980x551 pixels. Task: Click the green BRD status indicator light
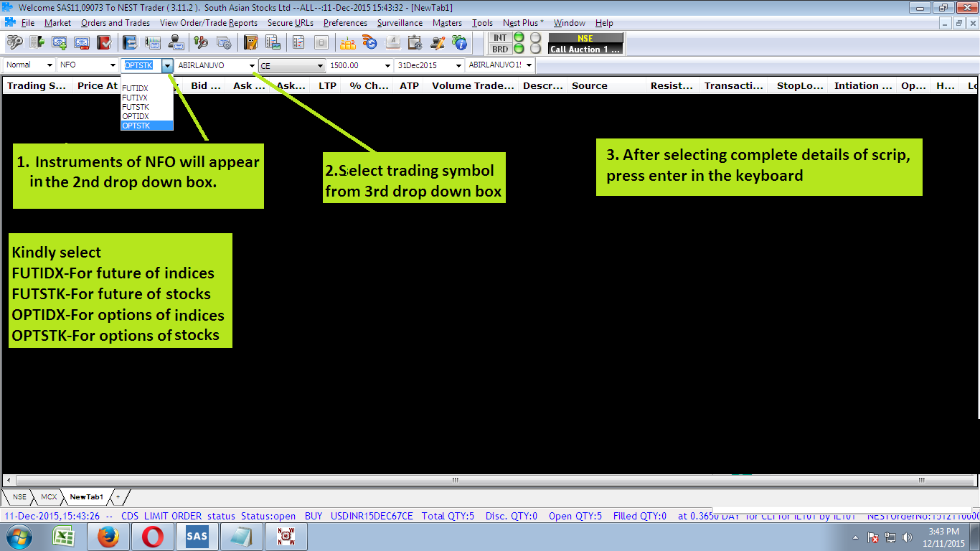click(x=518, y=49)
